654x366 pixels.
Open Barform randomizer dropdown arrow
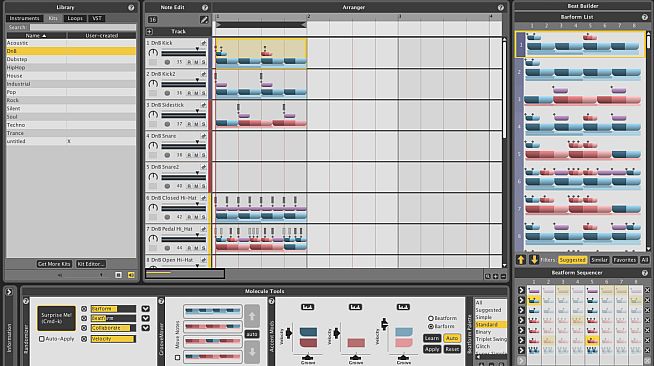click(x=145, y=309)
